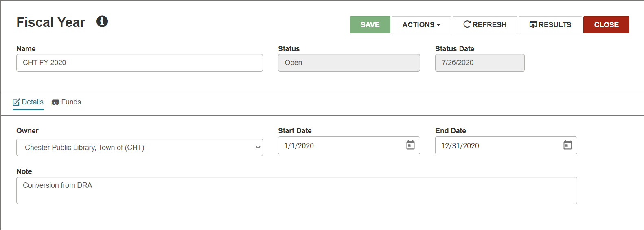Click the refresh arrow icon
This screenshot has height=230, width=644.
(x=467, y=24)
